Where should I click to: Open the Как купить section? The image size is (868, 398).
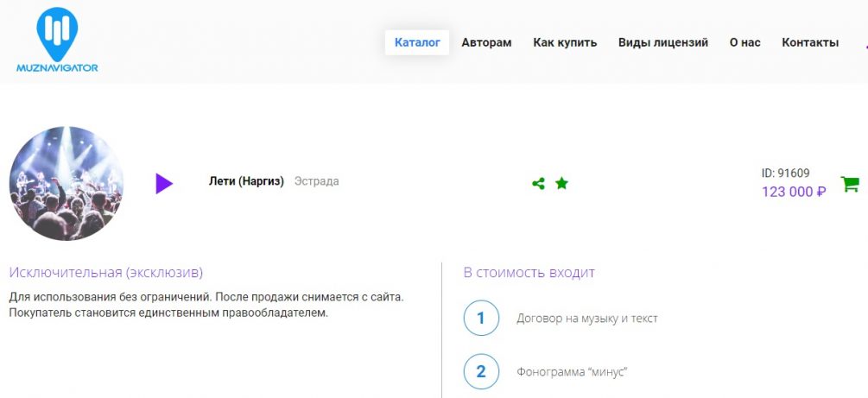pos(565,42)
